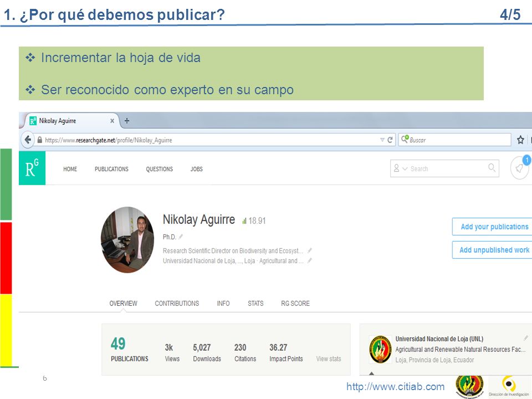
Task: Click the Universidad Nacional de Loja institution logo
Action: pos(380,349)
